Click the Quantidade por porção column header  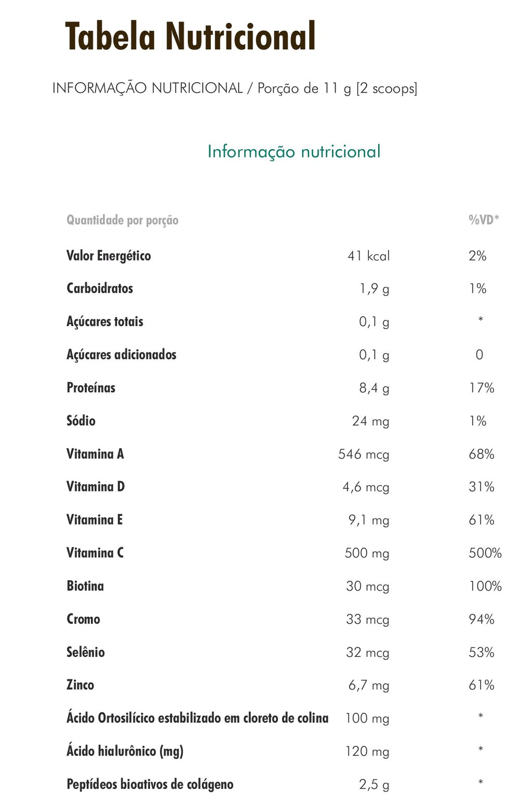click(x=123, y=220)
